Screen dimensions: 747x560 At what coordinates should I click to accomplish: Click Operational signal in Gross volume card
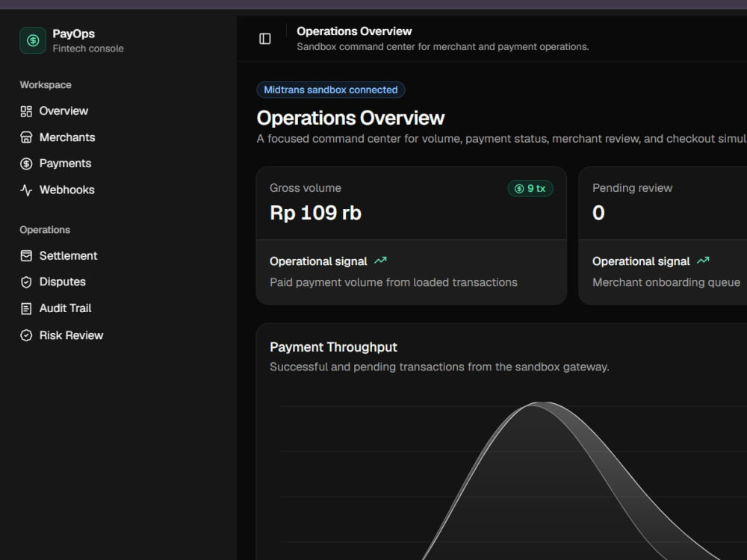[318, 261]
